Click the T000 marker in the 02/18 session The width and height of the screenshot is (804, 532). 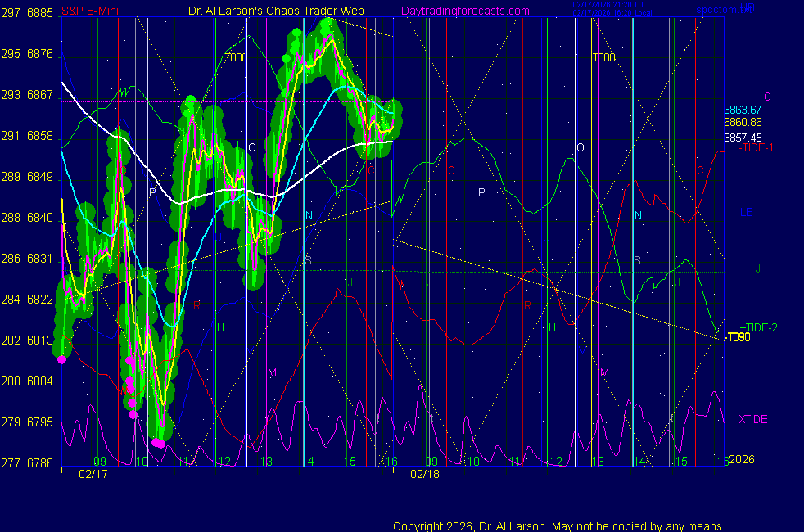(x=604, y=58)
